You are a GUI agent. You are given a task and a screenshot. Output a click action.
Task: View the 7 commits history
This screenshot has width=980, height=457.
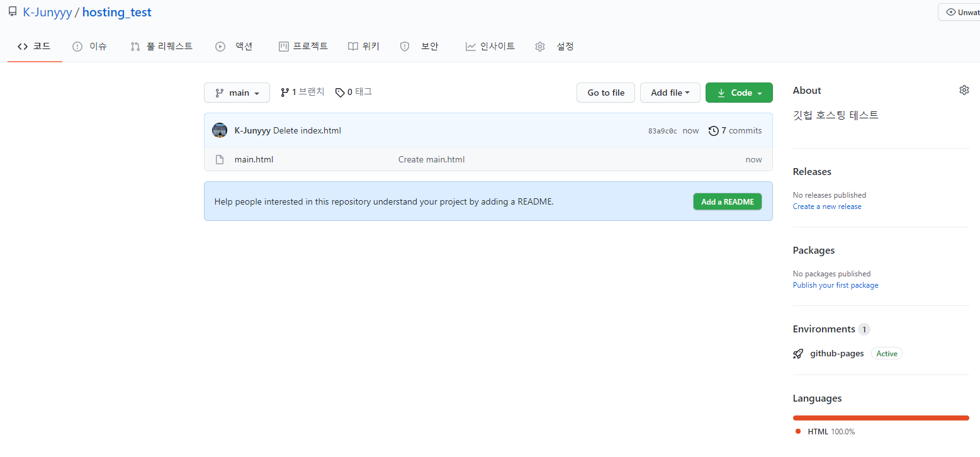tap(735, 130)
